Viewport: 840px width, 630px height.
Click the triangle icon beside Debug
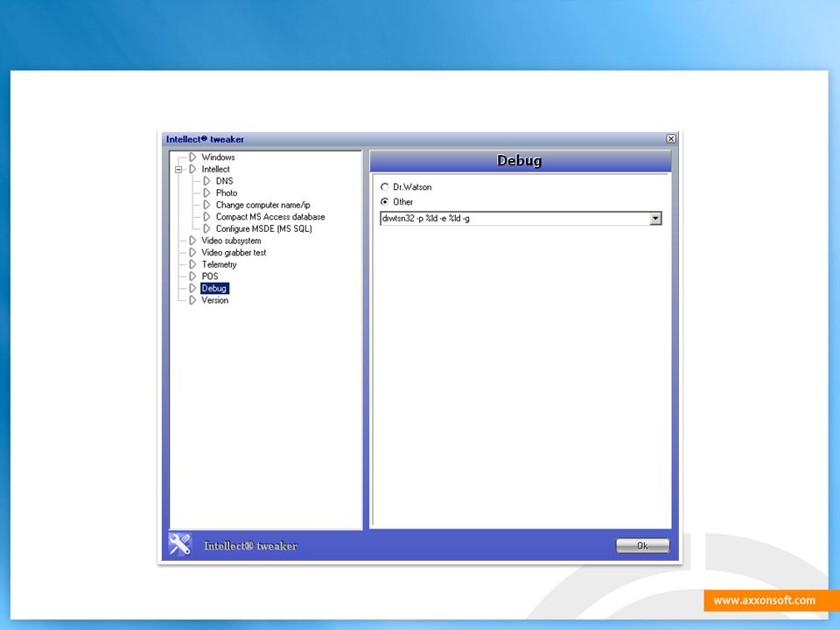(x=192, y=288)
